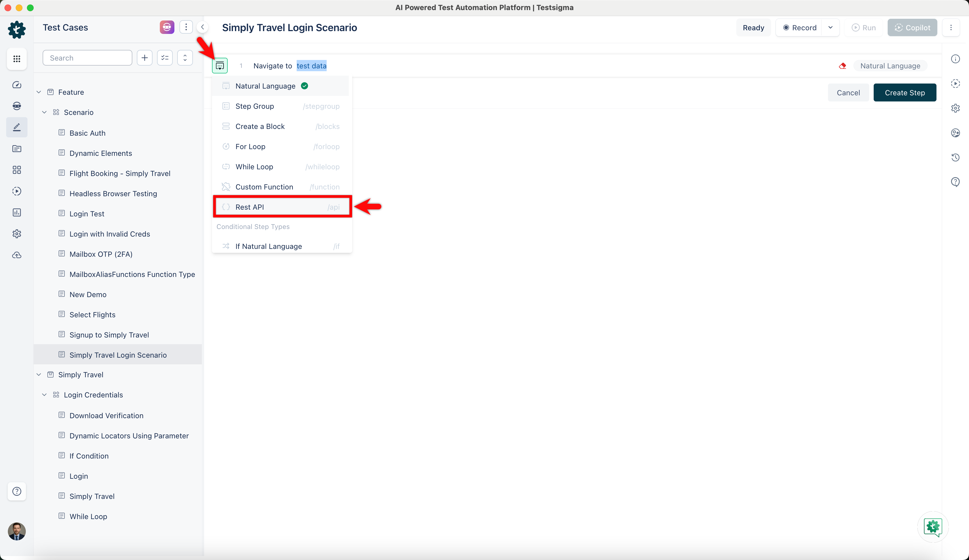Collapse the Test Cases panel with chevron

tap(202, 27)
